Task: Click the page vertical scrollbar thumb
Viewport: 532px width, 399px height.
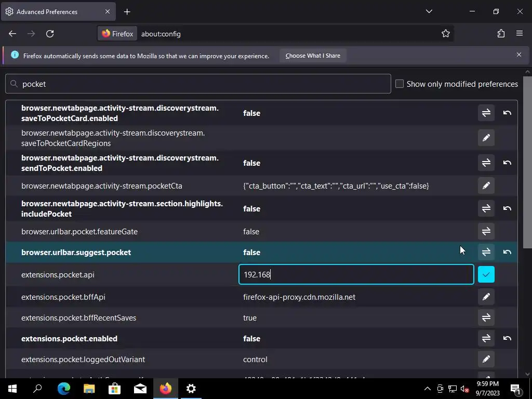Action: coord(527,162)
